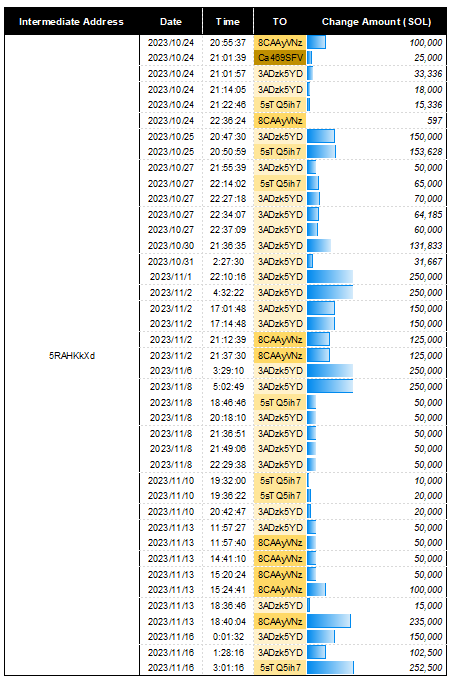
Task: Select the TO column header
Action: tap(280, 22)
